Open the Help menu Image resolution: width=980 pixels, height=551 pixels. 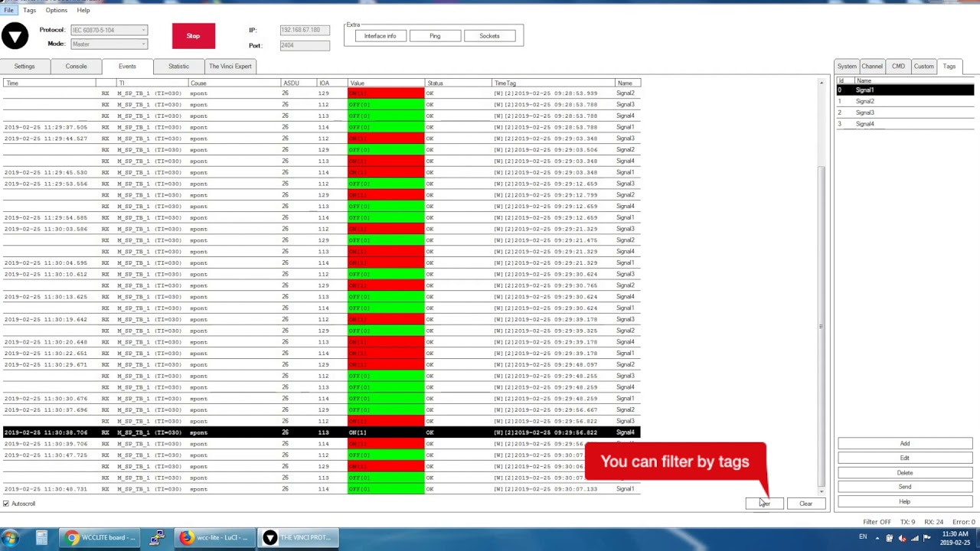83,10
